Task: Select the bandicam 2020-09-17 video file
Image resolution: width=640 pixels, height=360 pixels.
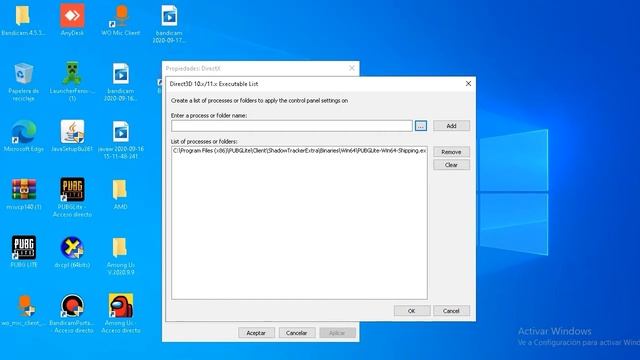Action: (169, 16)
